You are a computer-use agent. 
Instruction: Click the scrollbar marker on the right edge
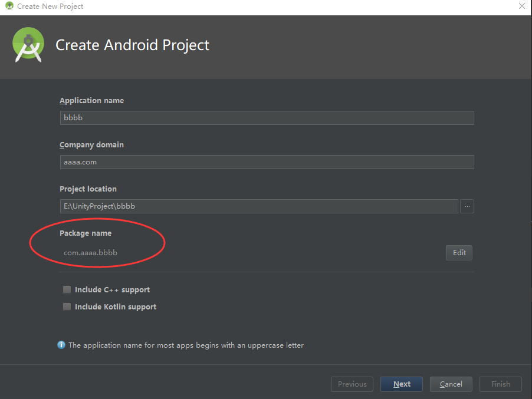(530, 222)
